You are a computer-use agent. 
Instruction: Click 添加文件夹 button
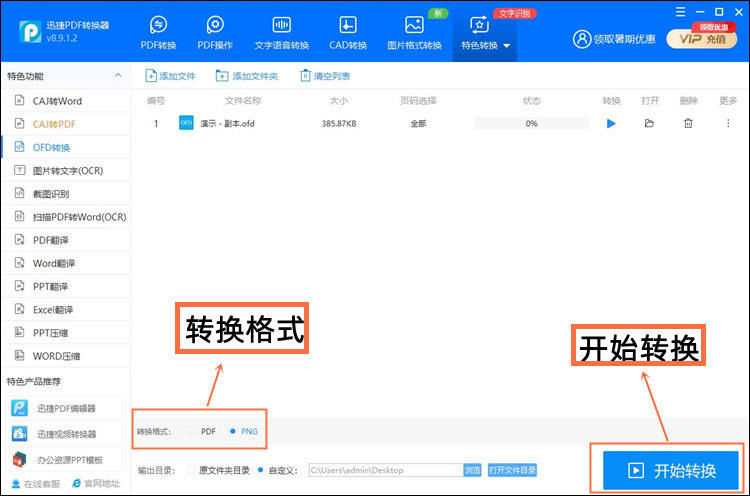coord(247,76)
